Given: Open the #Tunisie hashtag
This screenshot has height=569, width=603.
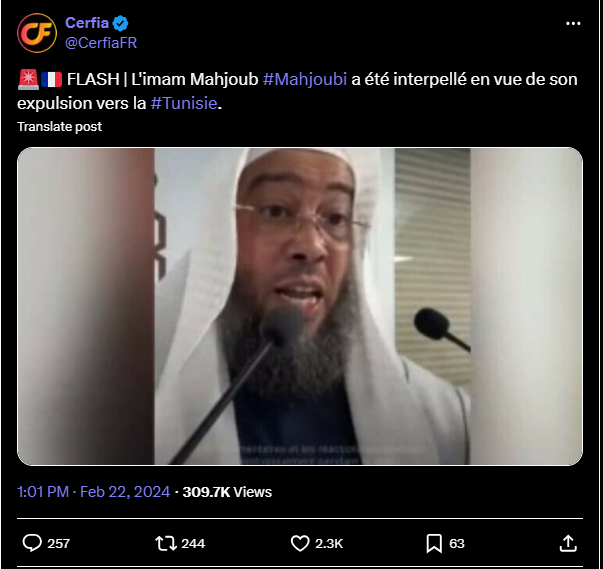Looking at the screenshot, I should pyautogui.click(x=184, y=103).
